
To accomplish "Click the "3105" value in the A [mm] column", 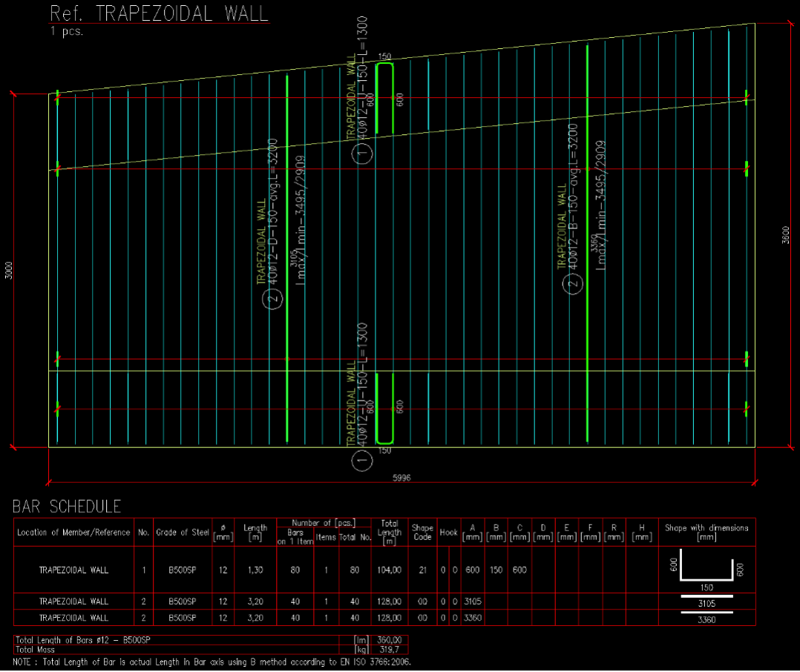I will (x=473, y=602).
